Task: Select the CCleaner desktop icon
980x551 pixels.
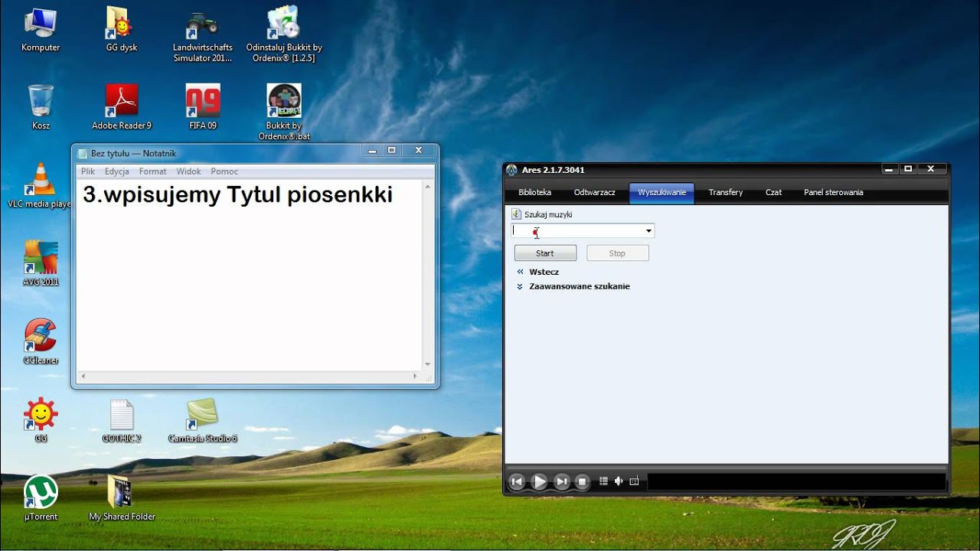Action: 41,342
